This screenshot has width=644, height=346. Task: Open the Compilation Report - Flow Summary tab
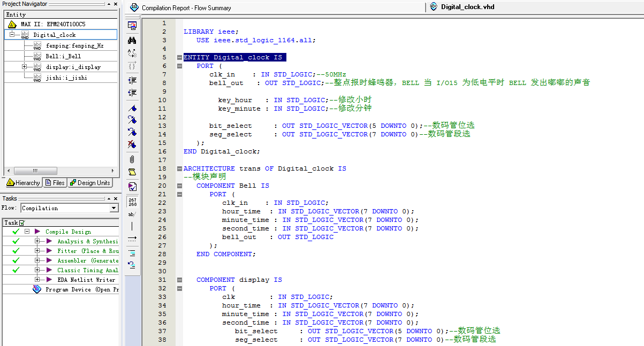[186, 8]
